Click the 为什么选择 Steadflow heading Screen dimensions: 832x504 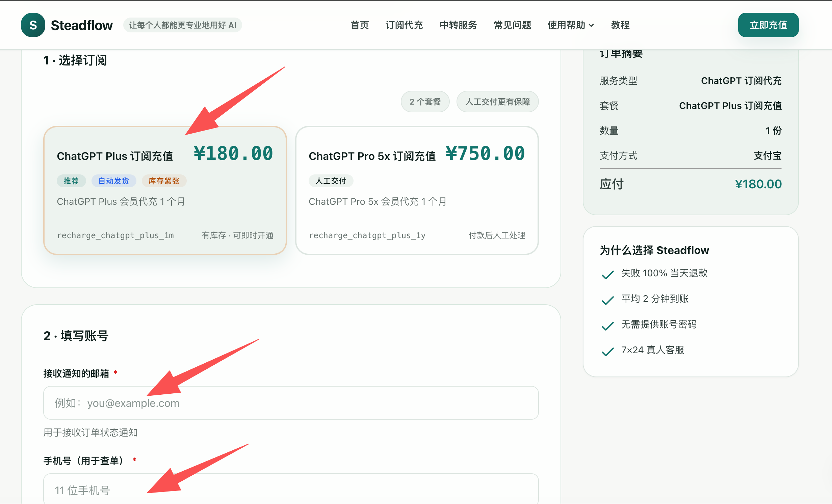click(x=654, y=250)
